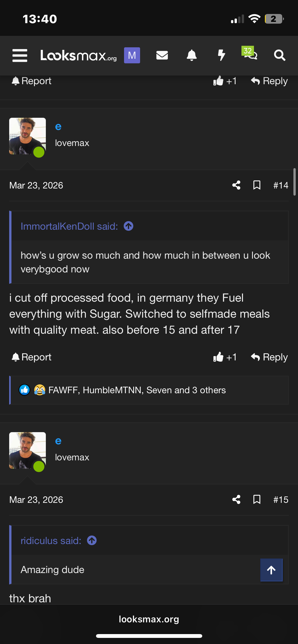Image resolution: width=298 pixels, height=644 pixels.
Task: Open the M user account menu
Action: tap(132, 55)
